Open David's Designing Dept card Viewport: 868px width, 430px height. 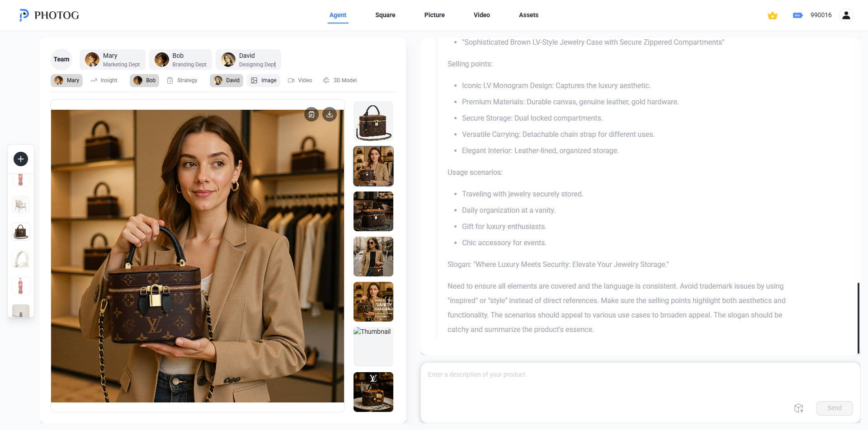tap(248, 60)
